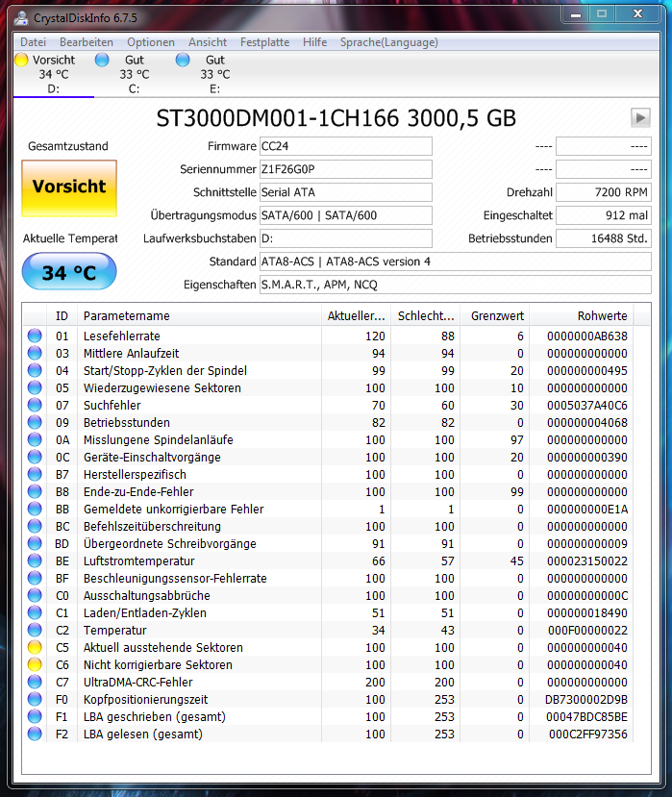Select the drive title ST3000DM001-1CH166 3000,5 GB
This screenshot has width=672, height=797.
click(336, 118)
